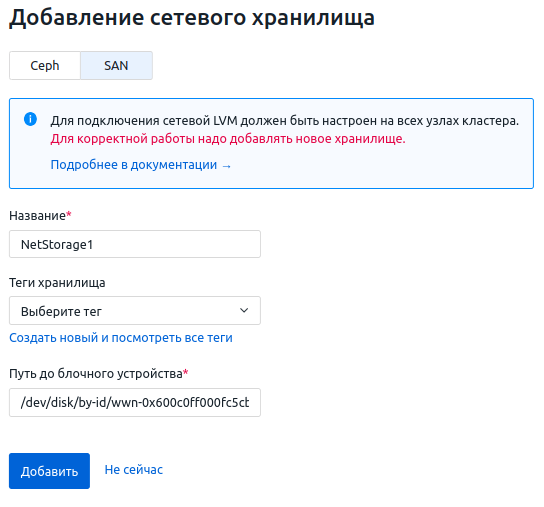Dismiss the form with the Не сейчас link
The image size is (544, 507).
pyautogui.click(x=134, y=470)
